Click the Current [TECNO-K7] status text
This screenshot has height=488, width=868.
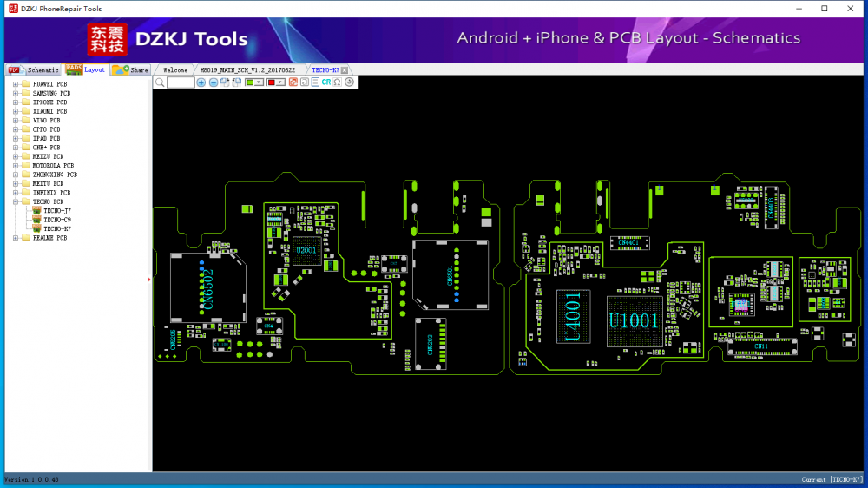(832, 479)
